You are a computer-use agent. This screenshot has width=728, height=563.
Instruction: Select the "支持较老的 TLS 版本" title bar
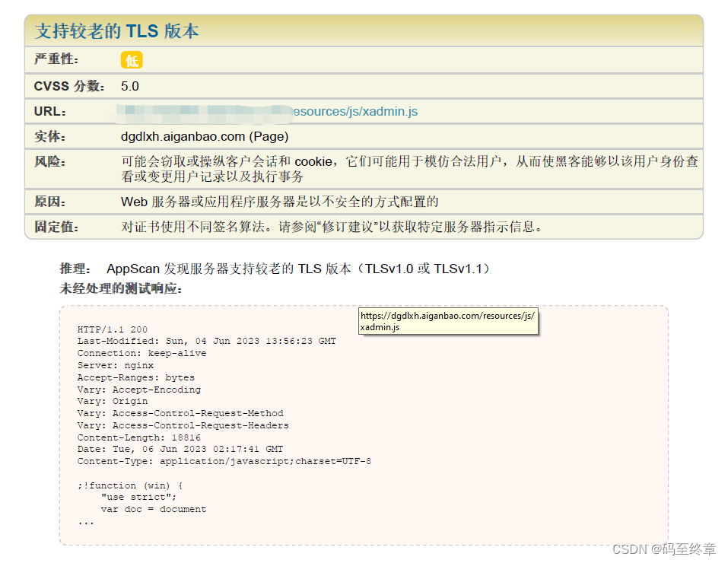pyautogui.click(x=114, y=31)
